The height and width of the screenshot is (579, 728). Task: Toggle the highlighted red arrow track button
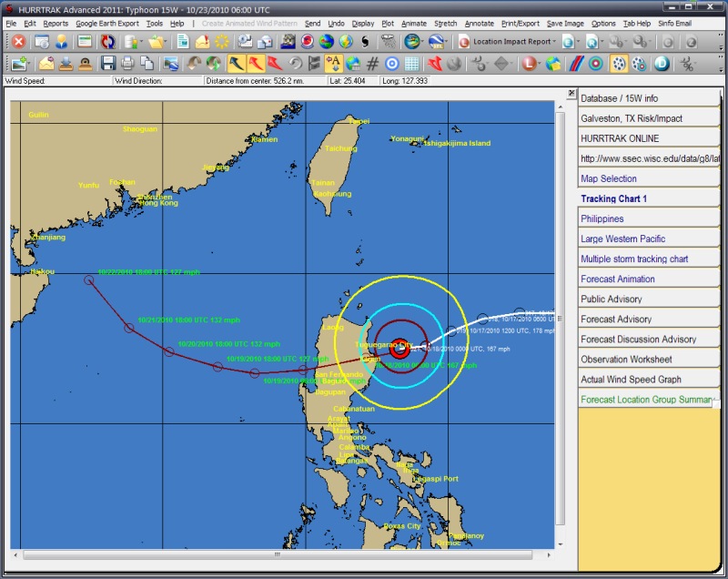pyautogui.click(x=256, y=64)
